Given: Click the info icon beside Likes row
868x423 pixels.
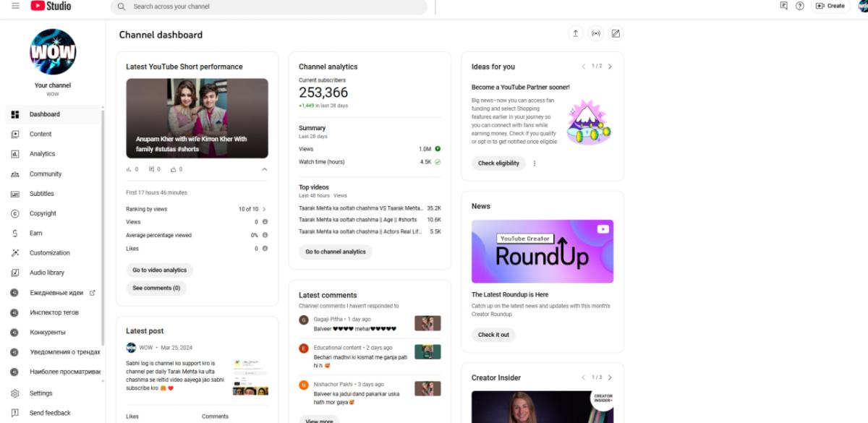Looking at the screenshot, I should pos(265,248).
